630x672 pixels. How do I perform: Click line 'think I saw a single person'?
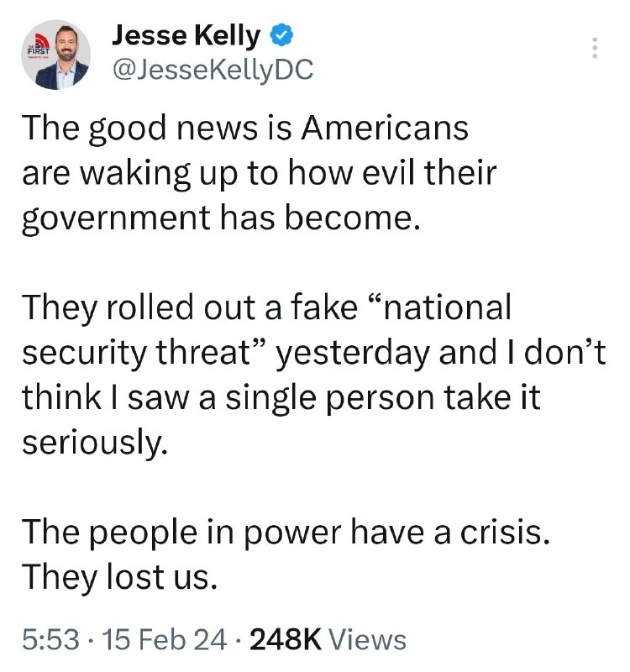[x=281, y=398]
